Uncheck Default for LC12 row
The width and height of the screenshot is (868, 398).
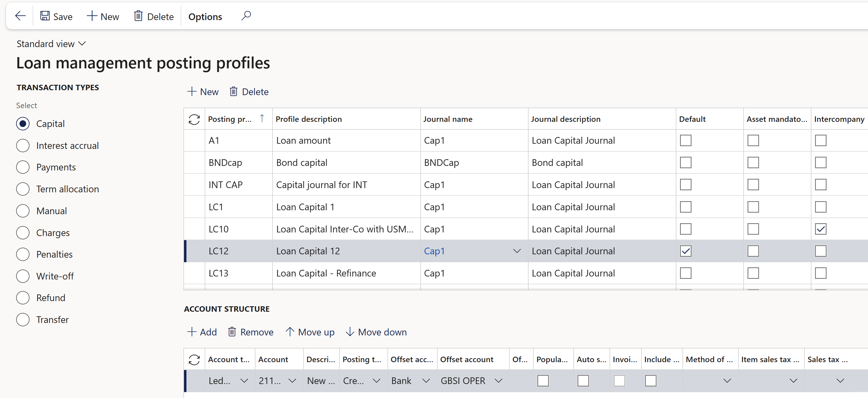tap(686, 251)
